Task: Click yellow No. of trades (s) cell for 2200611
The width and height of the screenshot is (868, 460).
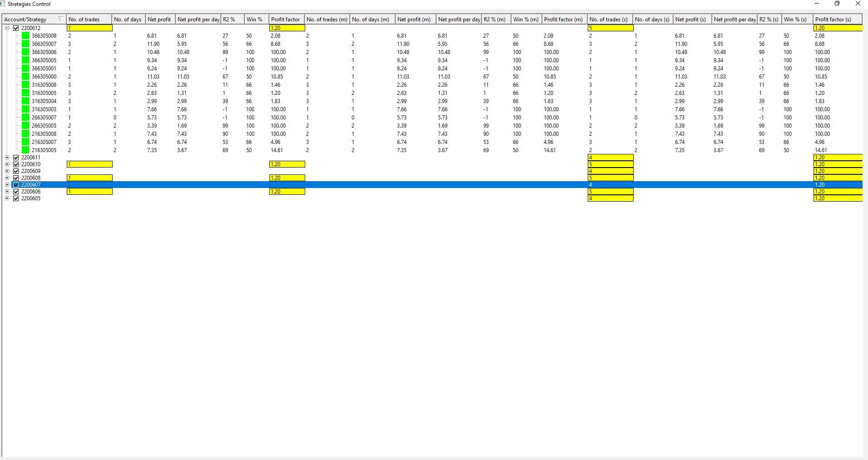Action: pyautogui.click(x=610, y=158)
